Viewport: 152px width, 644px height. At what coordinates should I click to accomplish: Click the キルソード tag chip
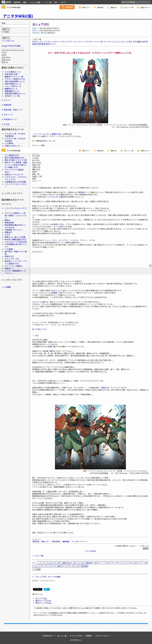click(37, 566)
